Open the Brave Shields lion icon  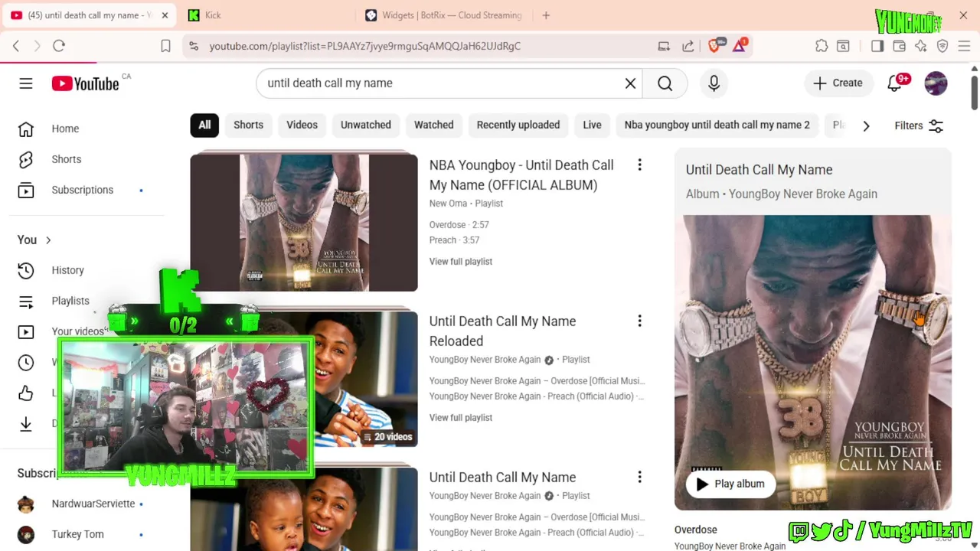714,46
